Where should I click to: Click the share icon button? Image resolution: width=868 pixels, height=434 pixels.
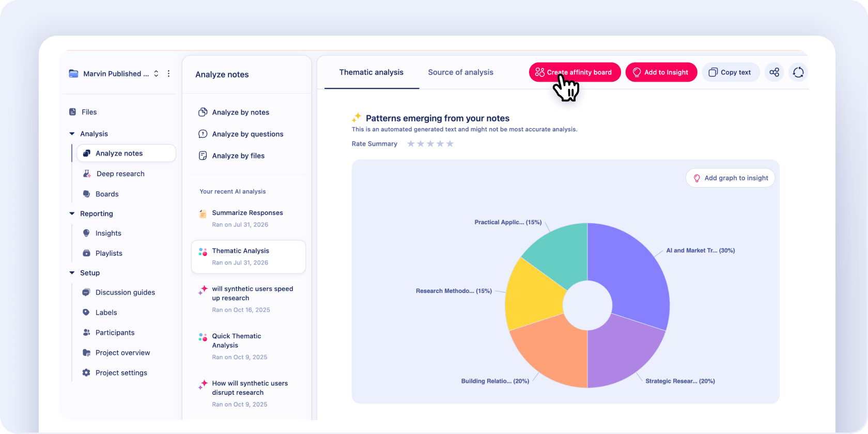coord(774,72)
